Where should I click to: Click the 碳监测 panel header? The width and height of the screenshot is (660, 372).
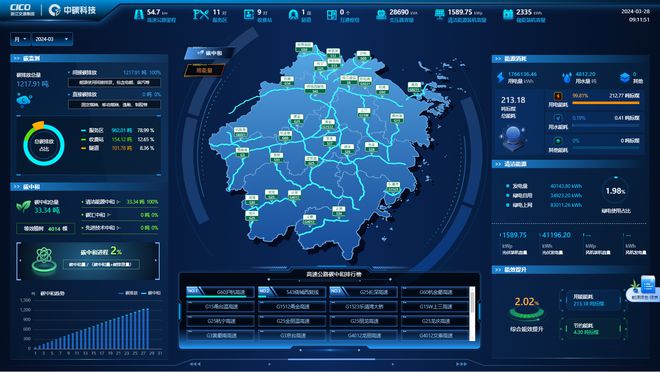(89, 58)
